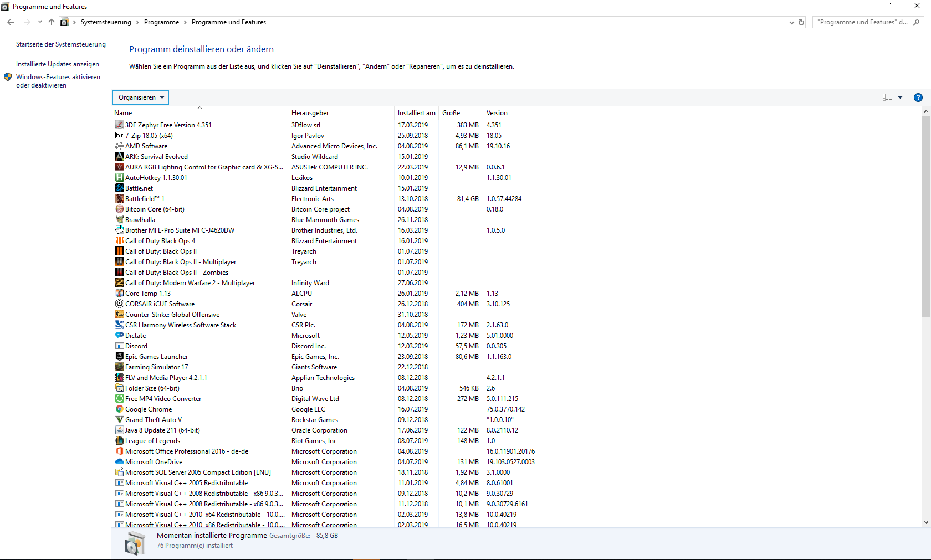Click the Discord program icon
931x560 pixels.
(x=119, y=346)
